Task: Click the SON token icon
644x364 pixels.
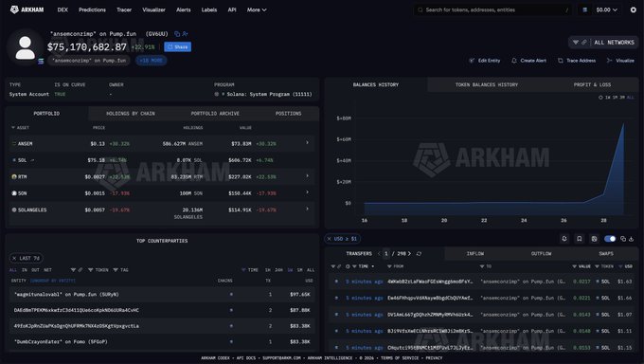Action: [x=14, y=192]
